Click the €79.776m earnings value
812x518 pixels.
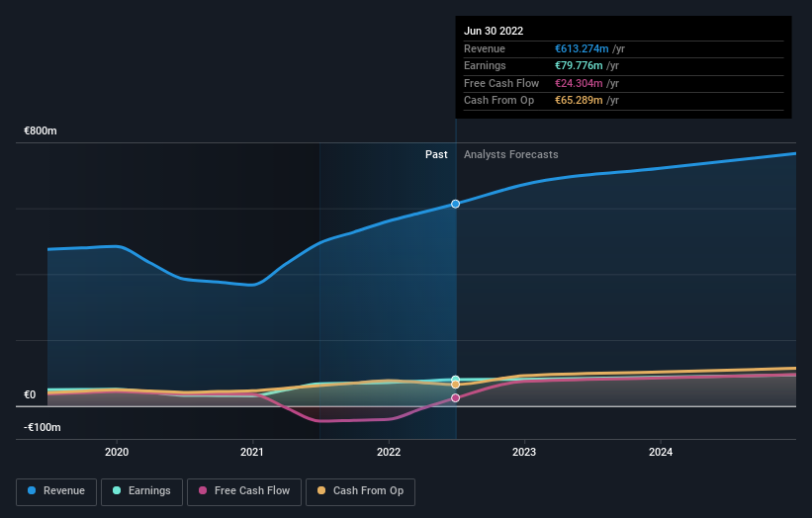point(579,65)
